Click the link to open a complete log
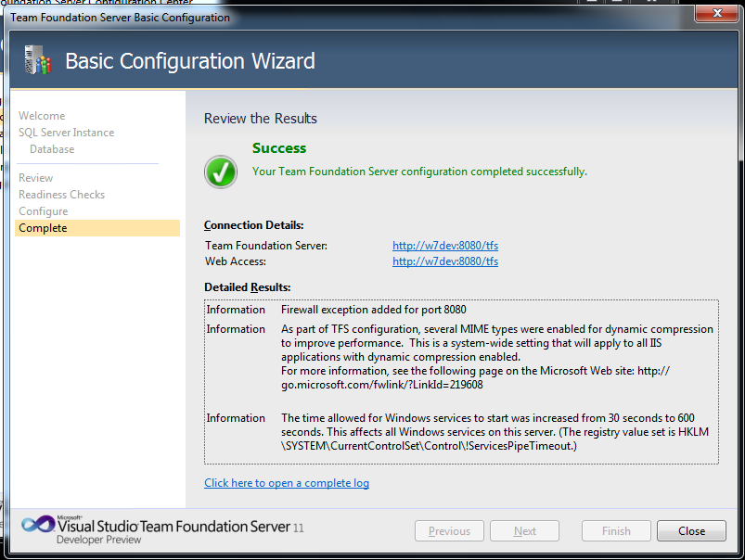The width and height of the screenshot is (745, 560). click(287, 483)
